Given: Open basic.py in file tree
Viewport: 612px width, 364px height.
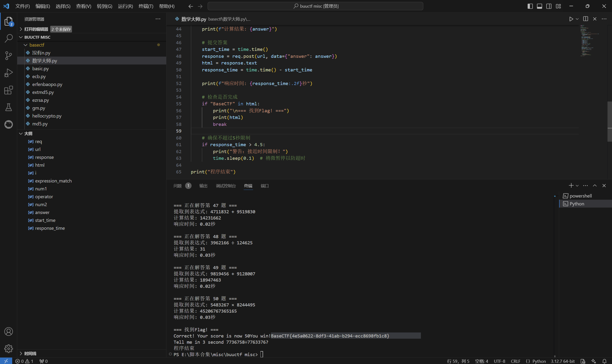Looking at the screenshot, I should tap(92, 69).
